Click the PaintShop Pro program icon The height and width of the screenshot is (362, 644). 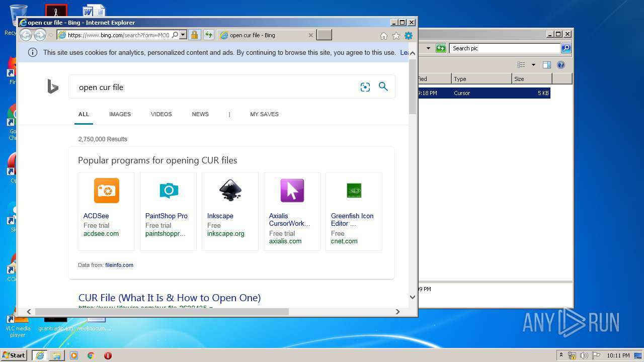click(x=169, y=191)
